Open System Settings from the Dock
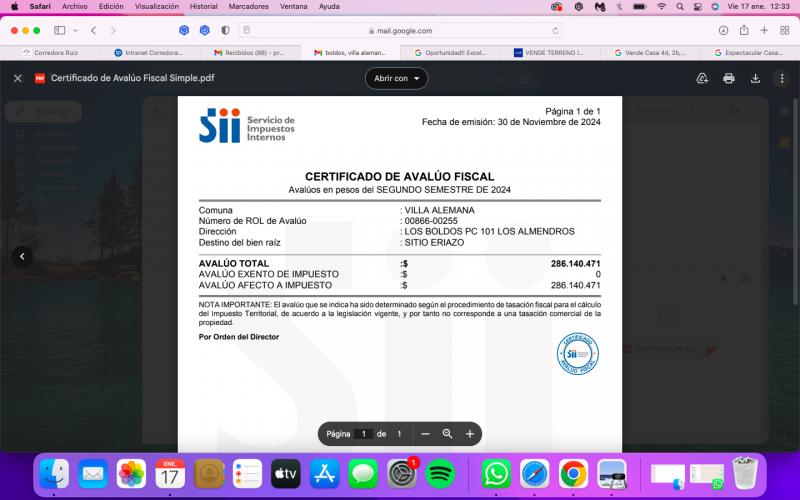Screen dimensions: 800x500 pyautogui.click(x=402, y=474)
